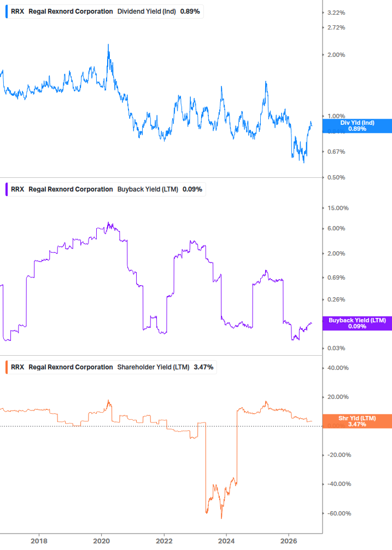Click the 2020 label on the time axis

coord(101,541)
